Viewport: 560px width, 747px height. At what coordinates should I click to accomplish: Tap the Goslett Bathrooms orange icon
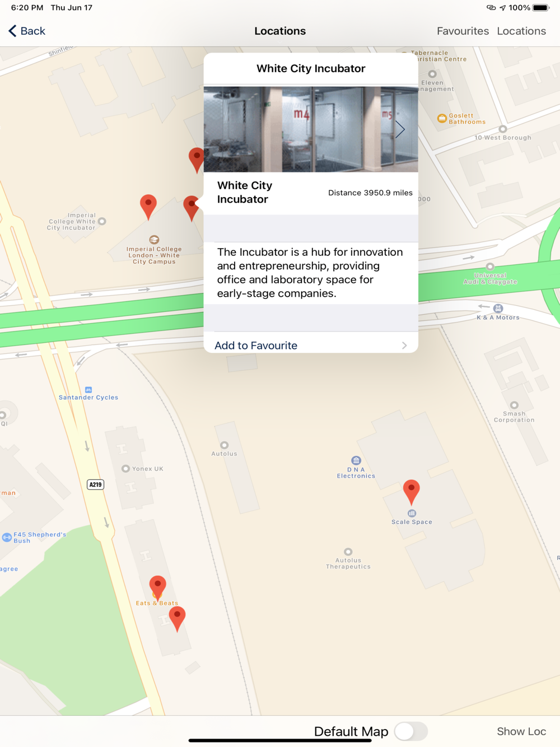[x=442, y=118]
